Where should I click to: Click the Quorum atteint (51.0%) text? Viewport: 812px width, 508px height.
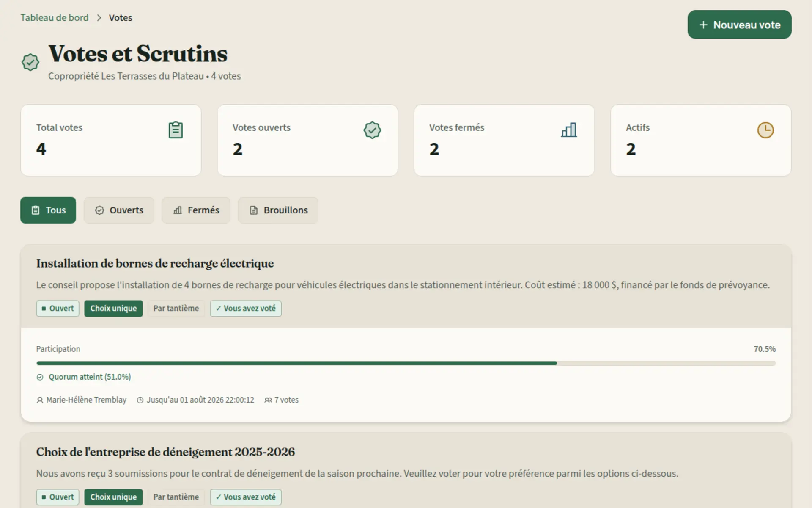(x=90, y=377)
